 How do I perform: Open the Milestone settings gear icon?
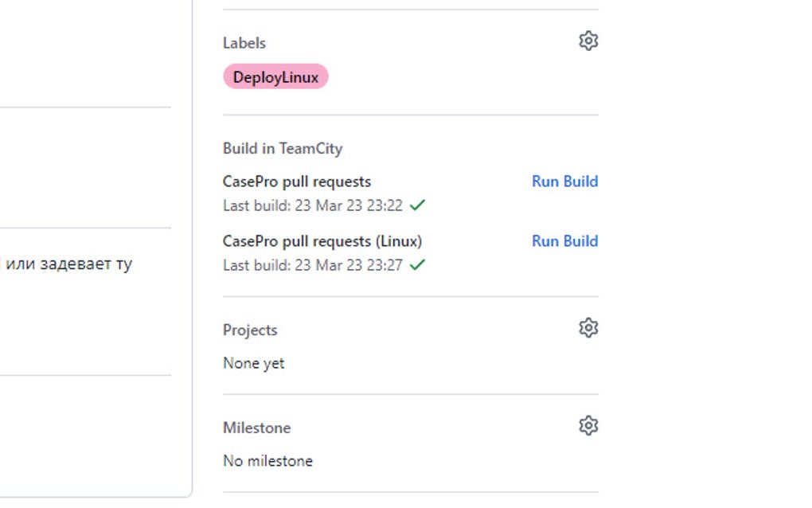[x=587, y=425]
